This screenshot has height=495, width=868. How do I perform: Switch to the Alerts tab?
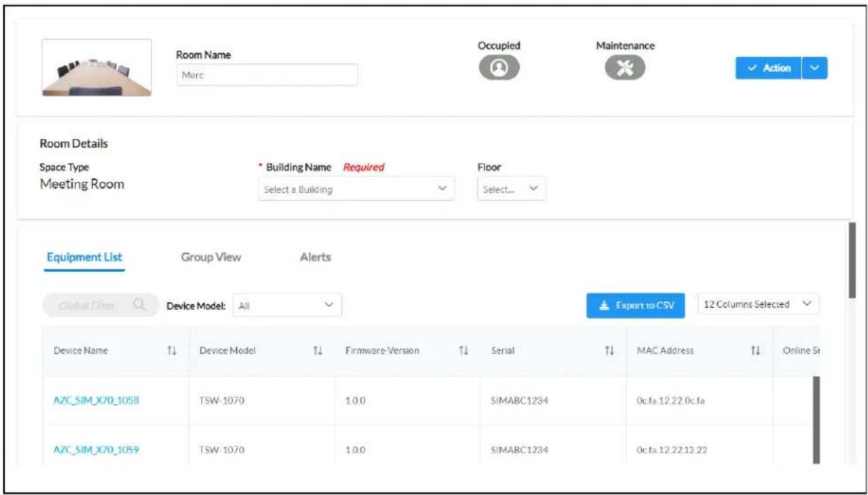coord(315,257)
